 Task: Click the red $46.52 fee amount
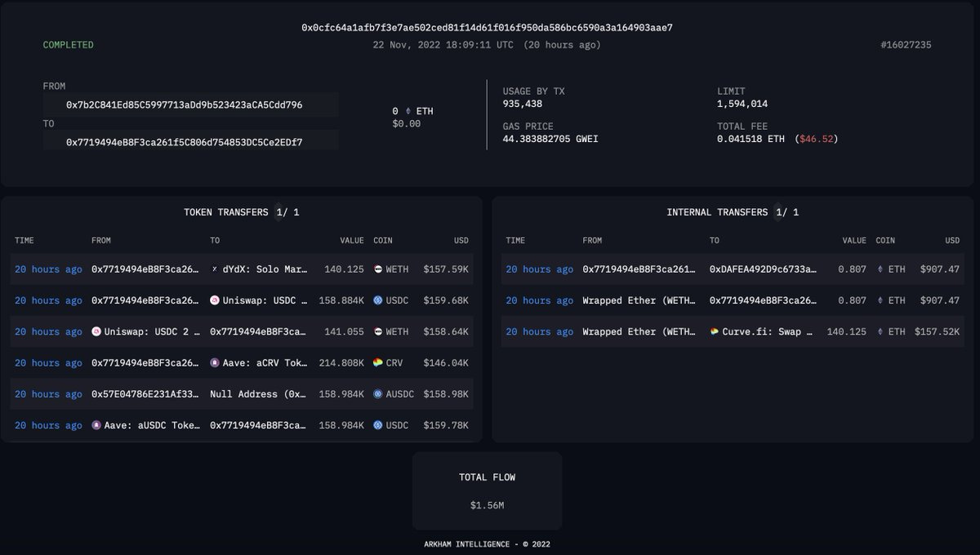click(816, 139)
